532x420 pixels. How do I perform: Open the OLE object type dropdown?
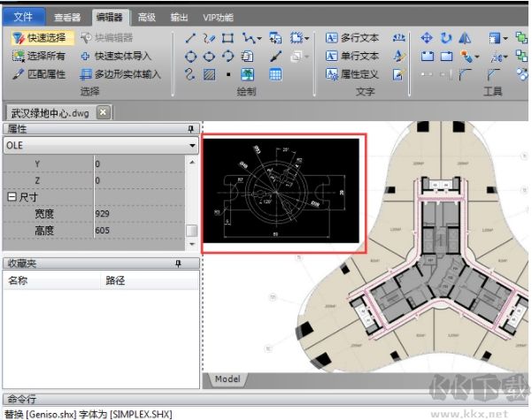tap(191, 145)
